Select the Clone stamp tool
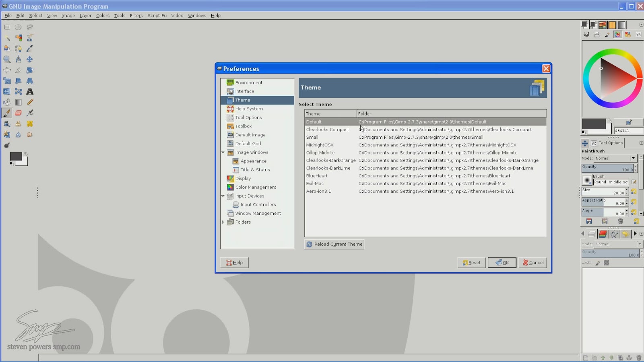Image resolution: width=644 pixels, height=362 pixels. tap(19, 124)
